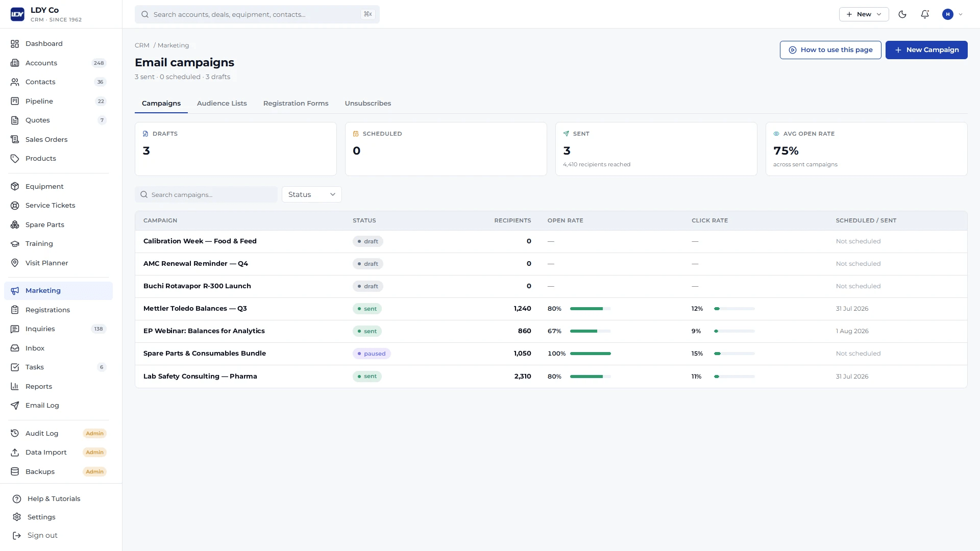
Task: Open the user avatar account menu
Action: pyautogui.click(x=952, y=14)
